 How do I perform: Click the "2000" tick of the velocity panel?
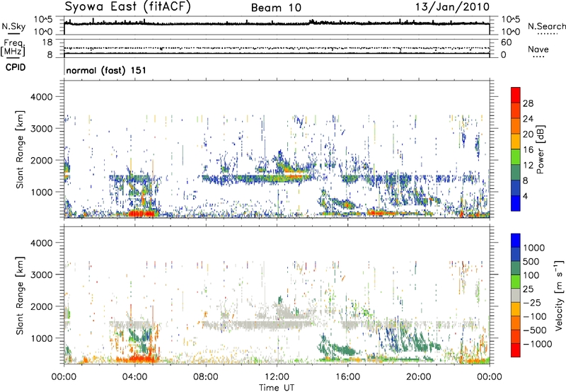(x=41, y=306)
